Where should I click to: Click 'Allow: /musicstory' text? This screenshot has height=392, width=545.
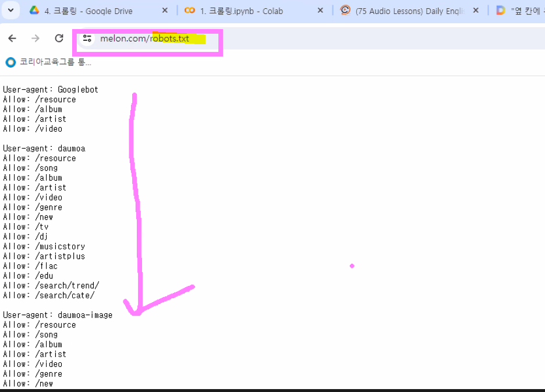coord(44,246)
